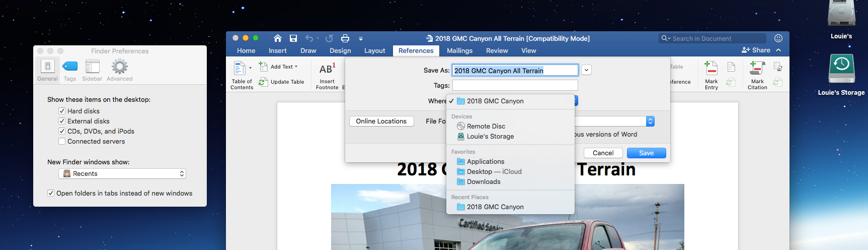Toggle Open folders in tabs checkbox
Screen dimensions: 868x250
[51, 193]
